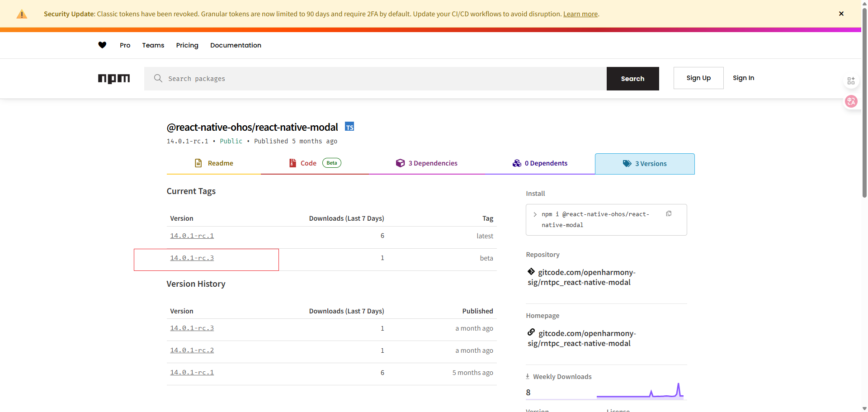Open the 14.0.1-rc.3 beta tag link
The width and height of the screenshot is (868, 412).
(x=192, y=258)
